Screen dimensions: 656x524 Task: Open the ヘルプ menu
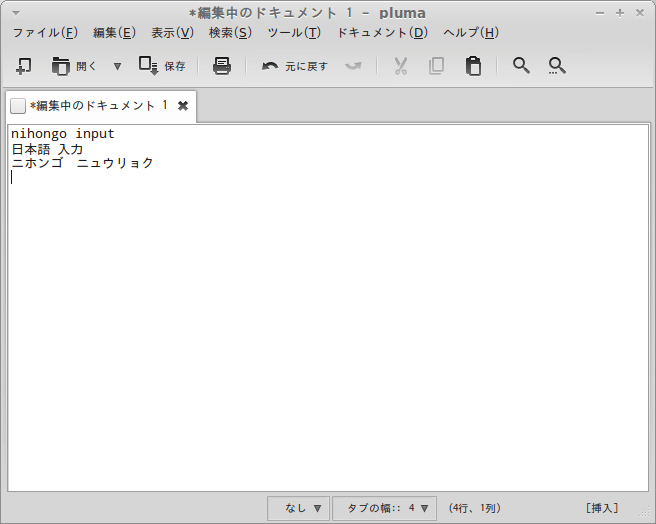(x=470, y=33)
